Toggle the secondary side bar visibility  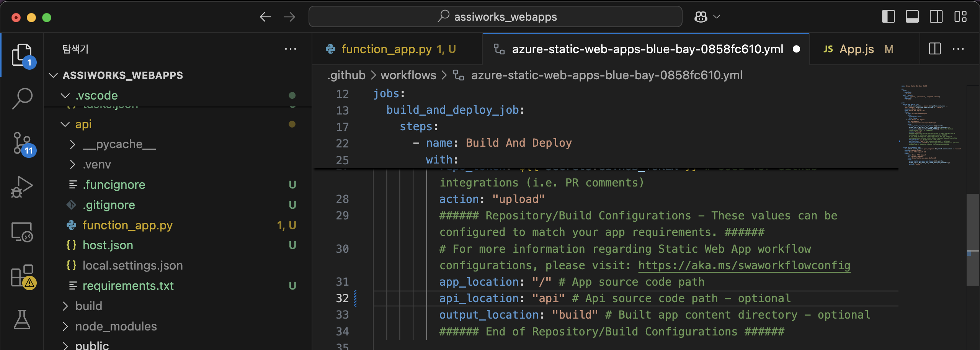coord(936,17)
